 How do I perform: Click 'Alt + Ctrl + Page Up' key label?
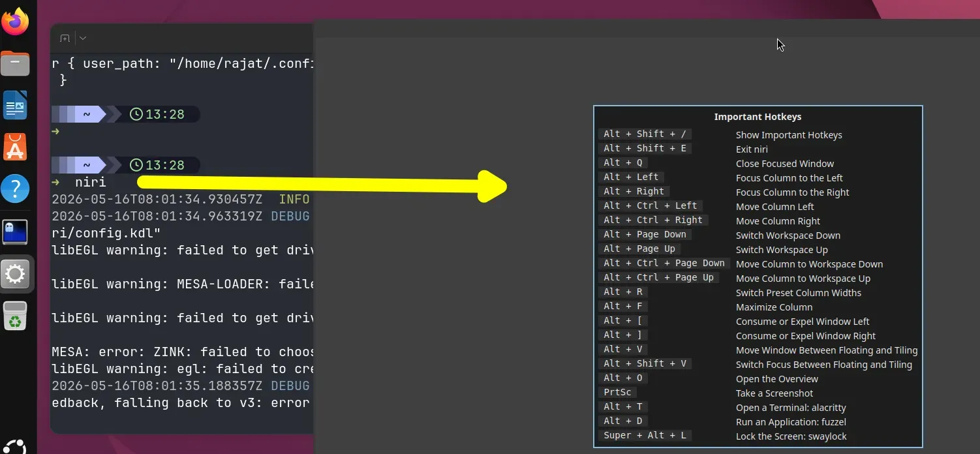pyautogui.click(x=658, y=277)
